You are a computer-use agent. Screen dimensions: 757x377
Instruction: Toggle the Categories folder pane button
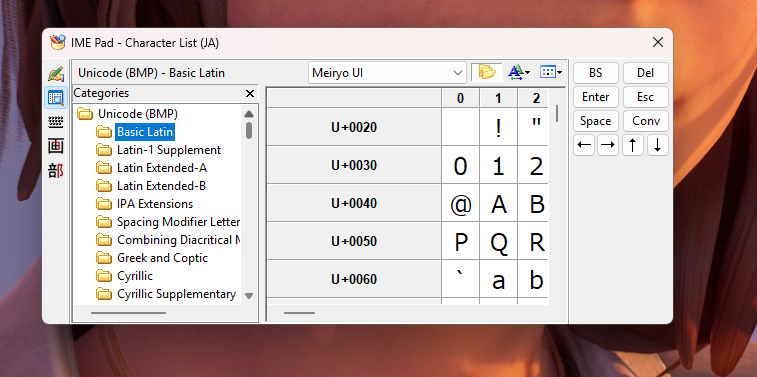(487, 72)
